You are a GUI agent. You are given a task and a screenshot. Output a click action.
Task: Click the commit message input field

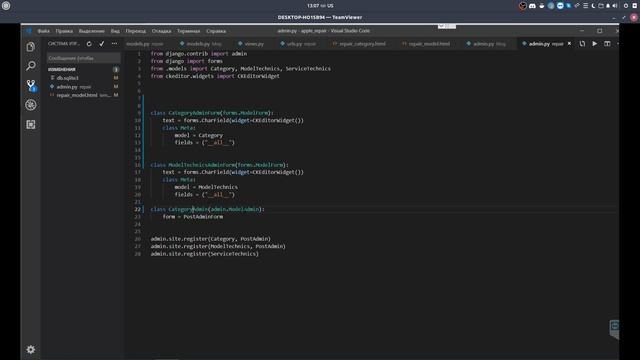tap(83, 58)
